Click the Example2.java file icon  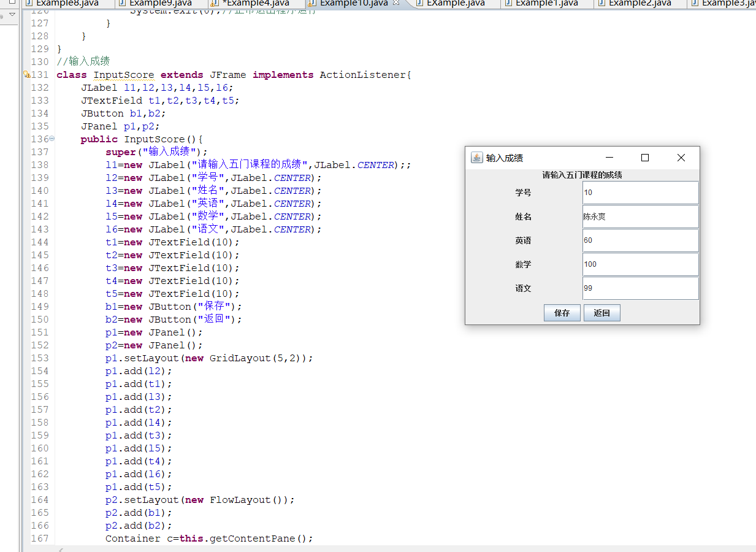[x=601, y=3]
